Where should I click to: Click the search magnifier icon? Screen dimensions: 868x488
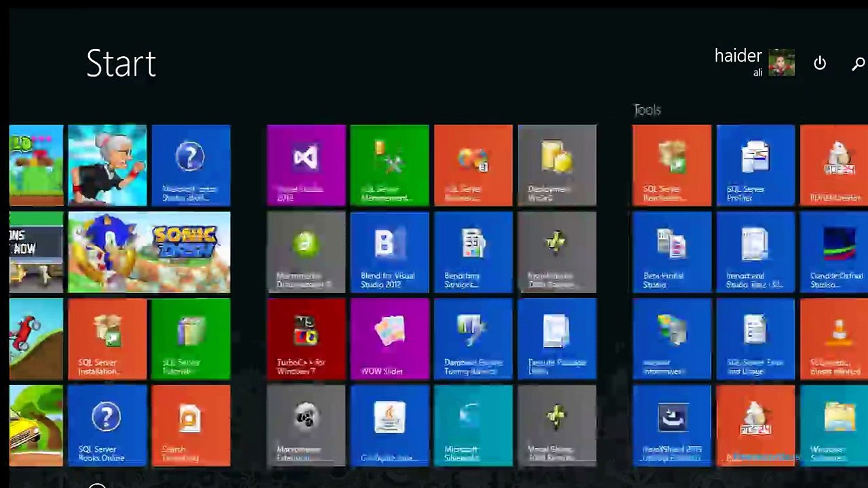coord(859,64)
